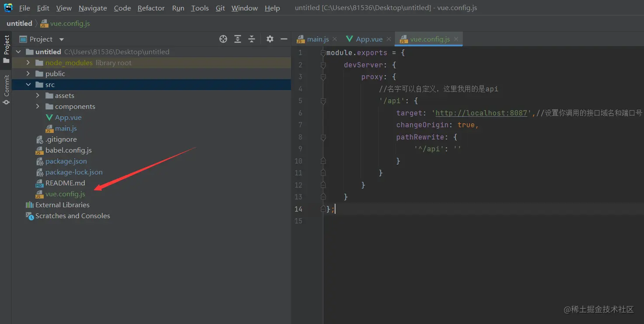Fold the module.exports block at line 1
The image size is (644, 324).
323,53
